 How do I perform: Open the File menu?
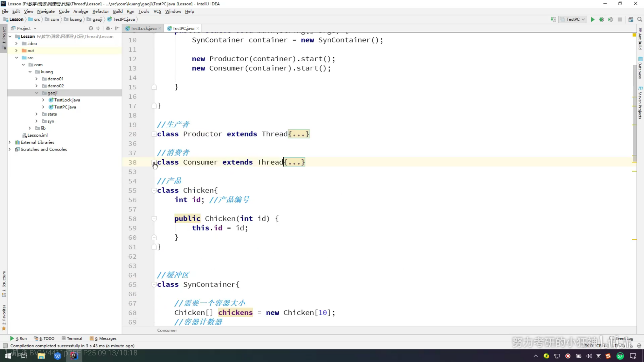[5, 11]
